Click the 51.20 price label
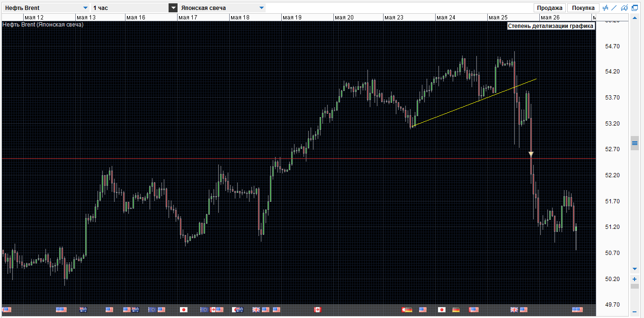 point(612,227)
